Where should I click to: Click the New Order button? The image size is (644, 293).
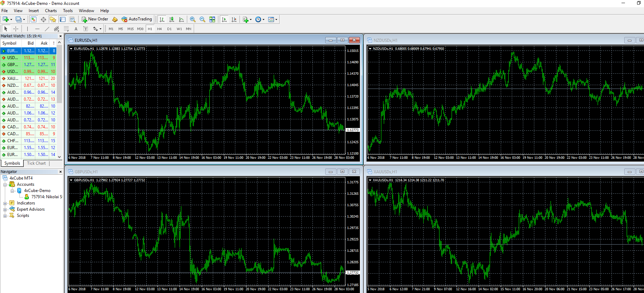[x=95, y=19]
